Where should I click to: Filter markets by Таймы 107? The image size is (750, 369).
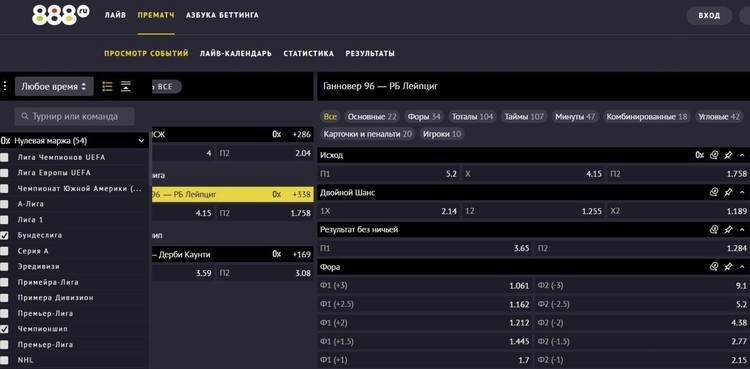point(524,117)
